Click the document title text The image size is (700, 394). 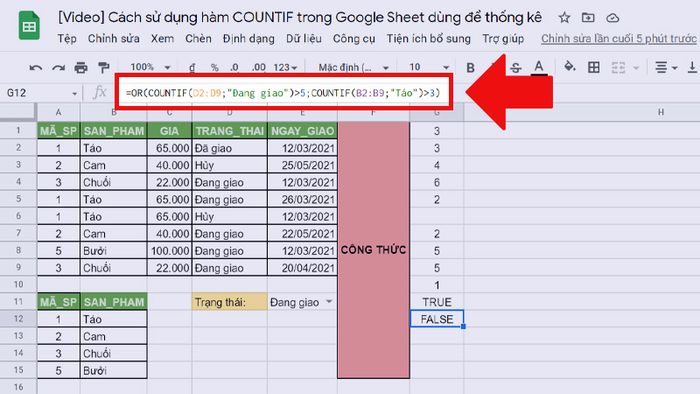coord(300,17)
